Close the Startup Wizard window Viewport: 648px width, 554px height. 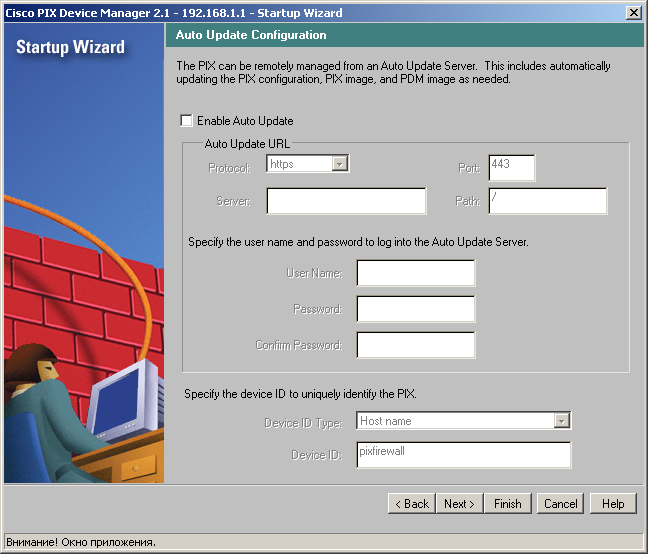click(634, 13)
